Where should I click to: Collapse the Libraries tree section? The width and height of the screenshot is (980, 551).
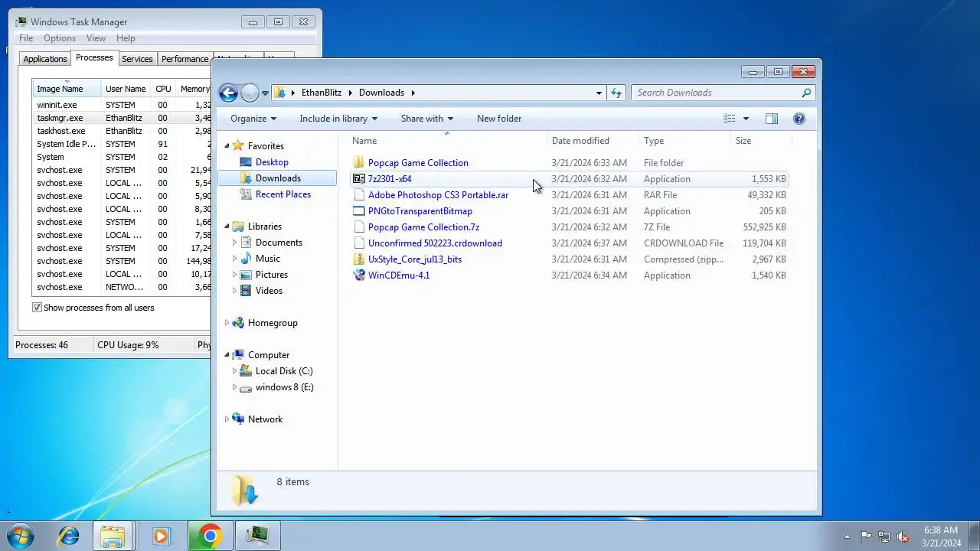[227, 227]
